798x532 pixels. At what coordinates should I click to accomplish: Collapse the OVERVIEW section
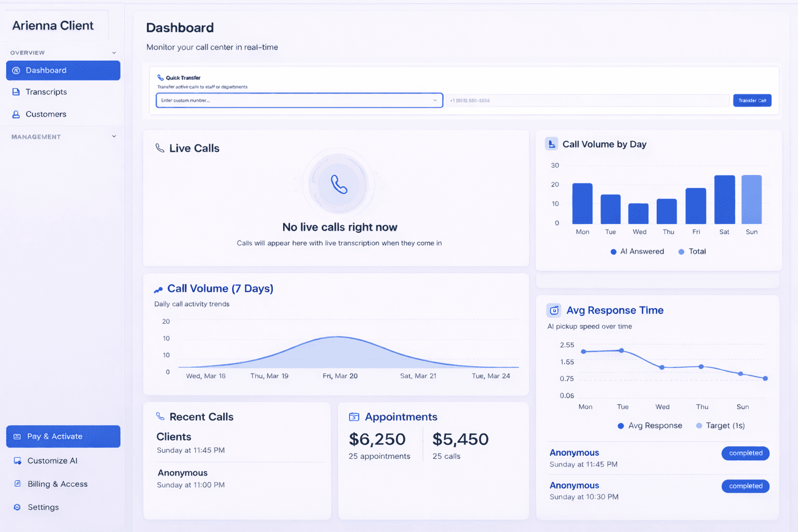pos(114,52)
